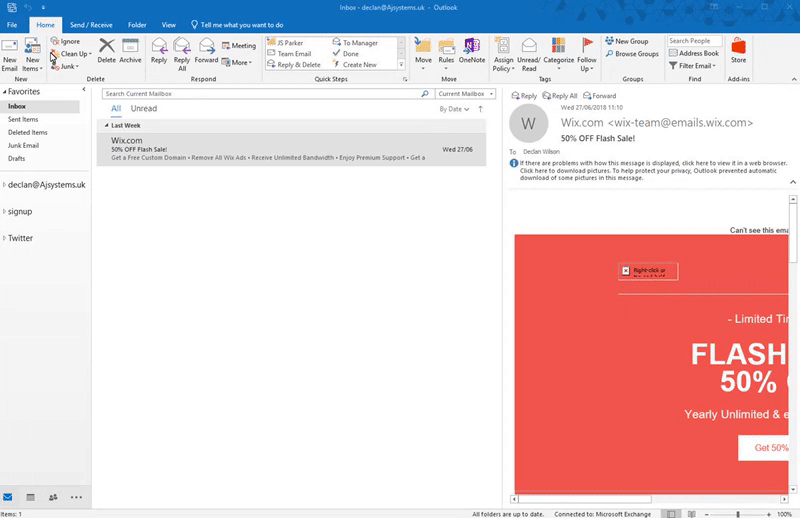Open the Store add-ins icon
Screen dimensions: 800x518
(x=738, y=52)
